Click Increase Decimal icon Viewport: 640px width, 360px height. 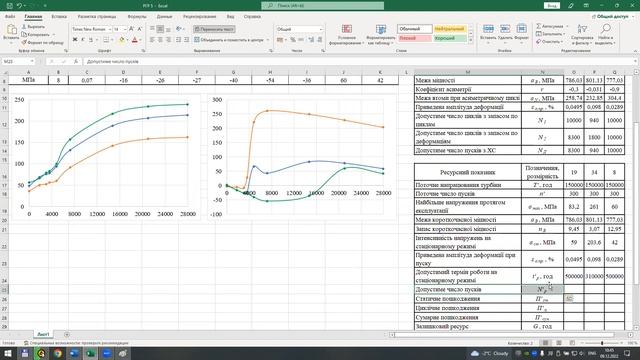pyautogui.click(x=311, y=40)
